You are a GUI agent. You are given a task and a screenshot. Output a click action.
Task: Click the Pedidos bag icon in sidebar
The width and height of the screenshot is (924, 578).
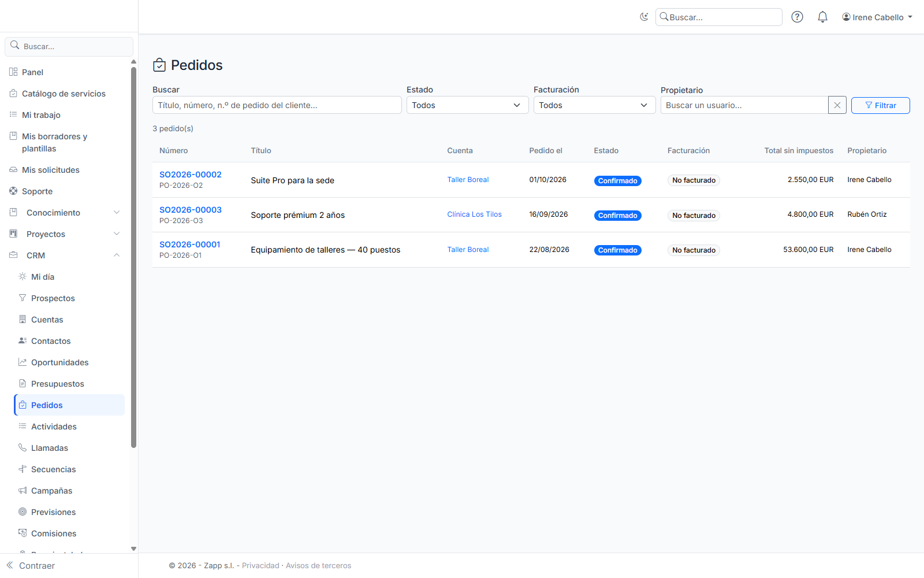coord(23,405)
